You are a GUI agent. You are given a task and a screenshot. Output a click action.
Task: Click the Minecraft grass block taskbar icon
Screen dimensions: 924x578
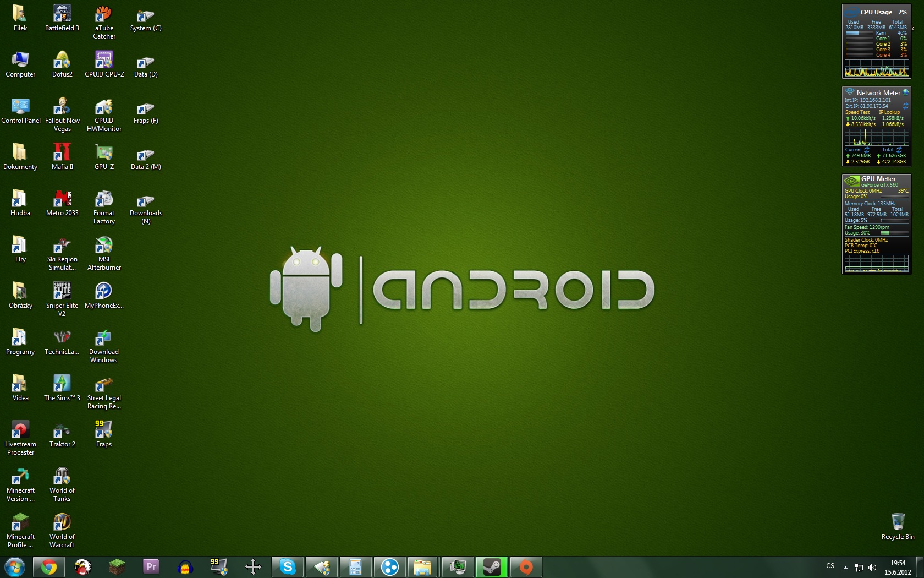click(117, 567)
